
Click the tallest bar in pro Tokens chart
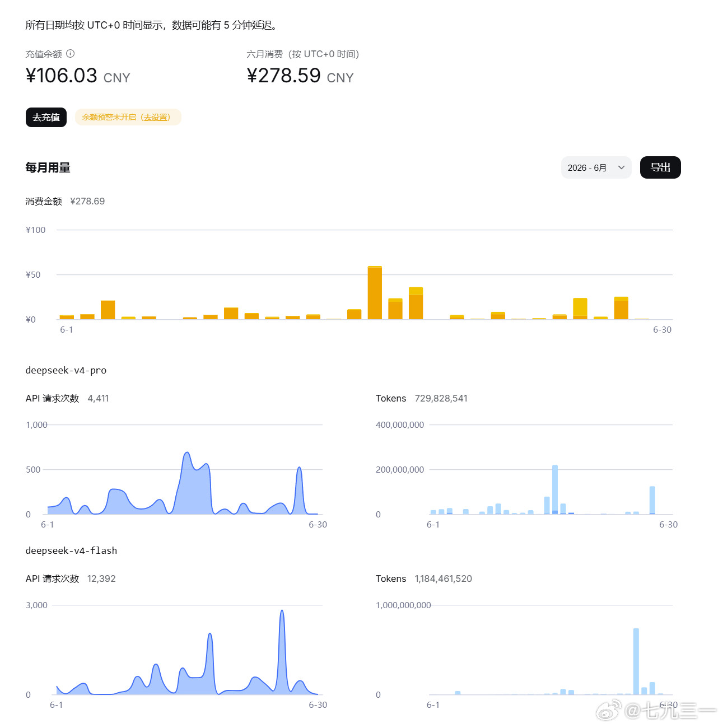[555, 489]
